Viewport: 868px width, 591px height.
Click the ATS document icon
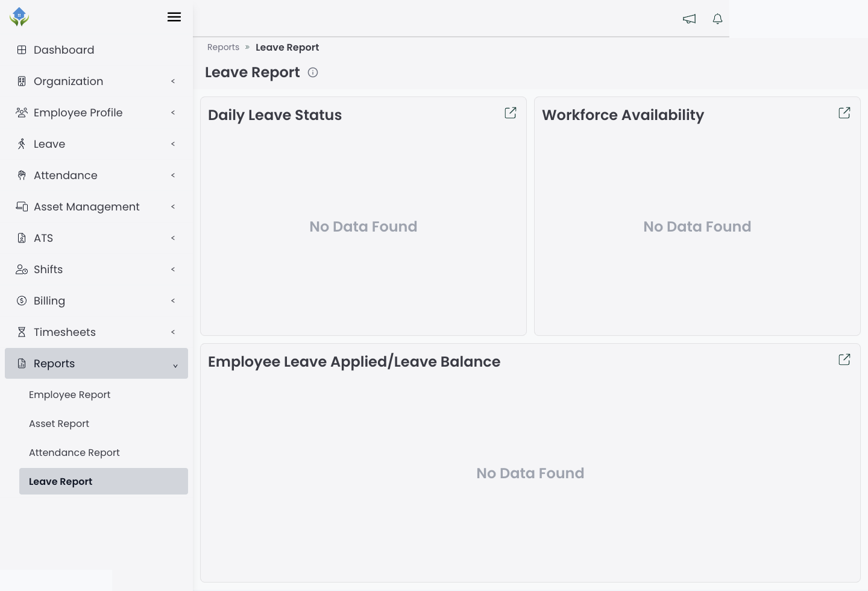coord(22,238)
